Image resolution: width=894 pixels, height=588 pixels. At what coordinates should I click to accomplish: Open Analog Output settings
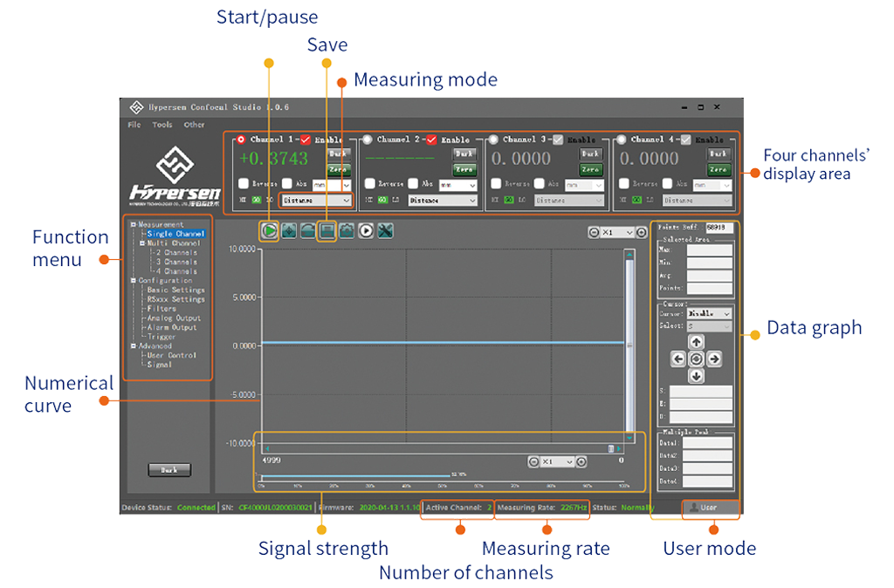174,318
